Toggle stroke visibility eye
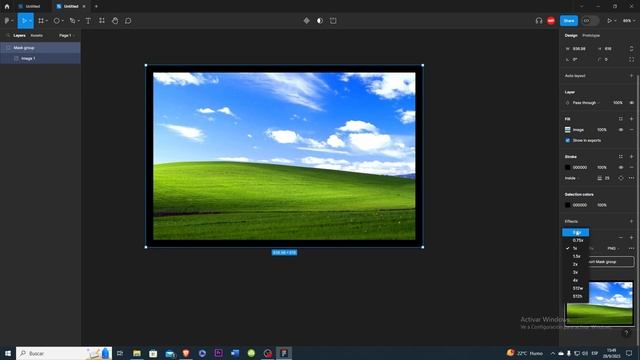 pos(621,167)
